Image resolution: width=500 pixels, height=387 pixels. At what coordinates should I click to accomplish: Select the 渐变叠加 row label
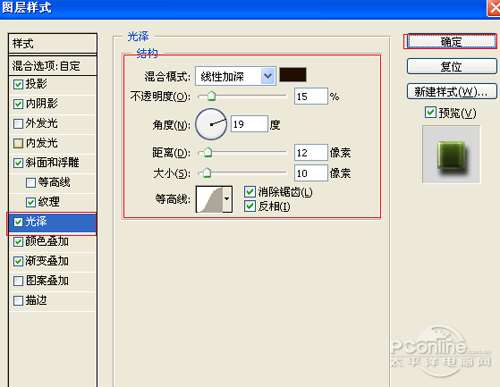(x=47, y=261)
